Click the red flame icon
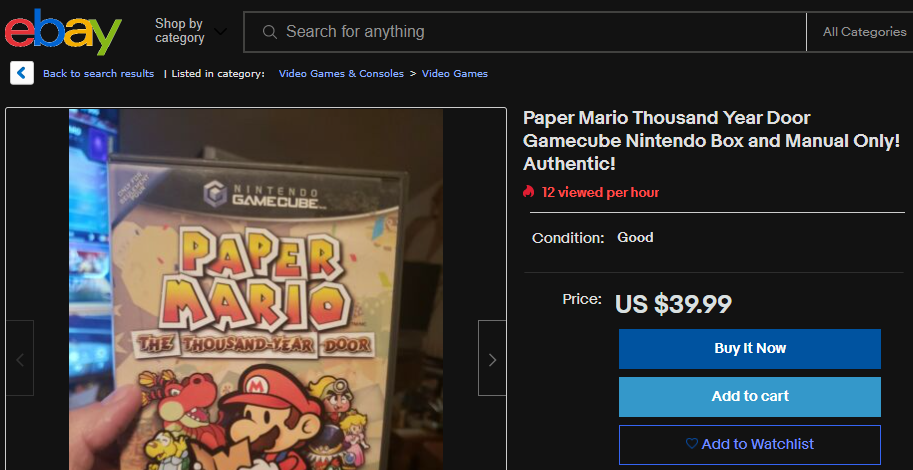Image resolution: width=913 pixels, height=470 pixels. click(x=529, y=192)
